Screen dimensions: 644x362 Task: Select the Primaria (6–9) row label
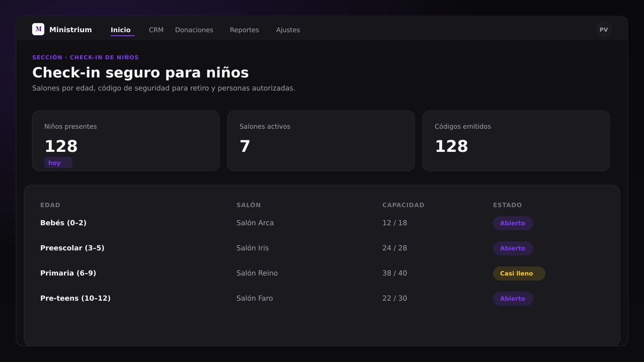coord(68,273)
